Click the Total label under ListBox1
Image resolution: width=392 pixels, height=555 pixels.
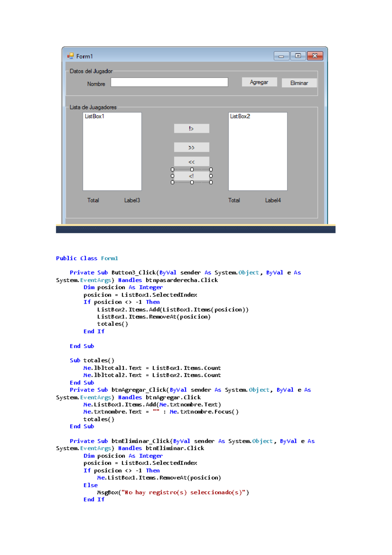pos(93,200)
